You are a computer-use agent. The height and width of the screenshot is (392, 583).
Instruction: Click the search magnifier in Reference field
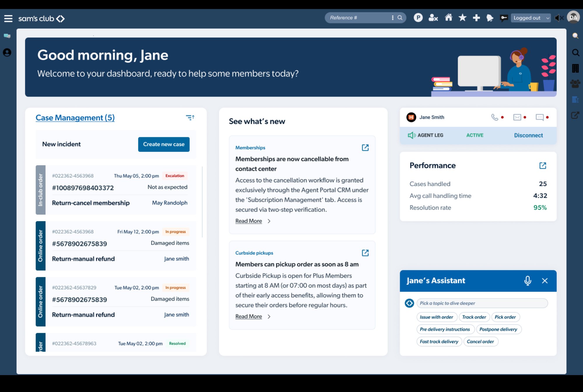tap(400, 18)
